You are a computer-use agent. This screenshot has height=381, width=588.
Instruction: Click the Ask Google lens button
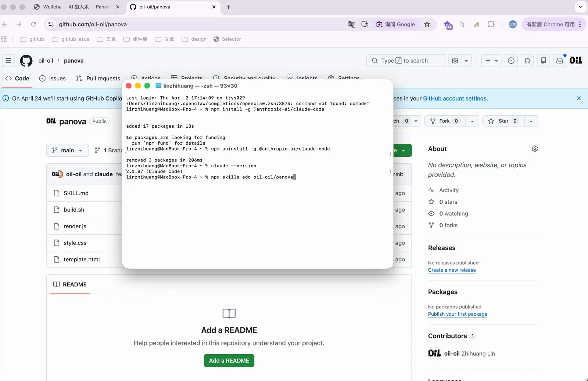coord(395,24)
